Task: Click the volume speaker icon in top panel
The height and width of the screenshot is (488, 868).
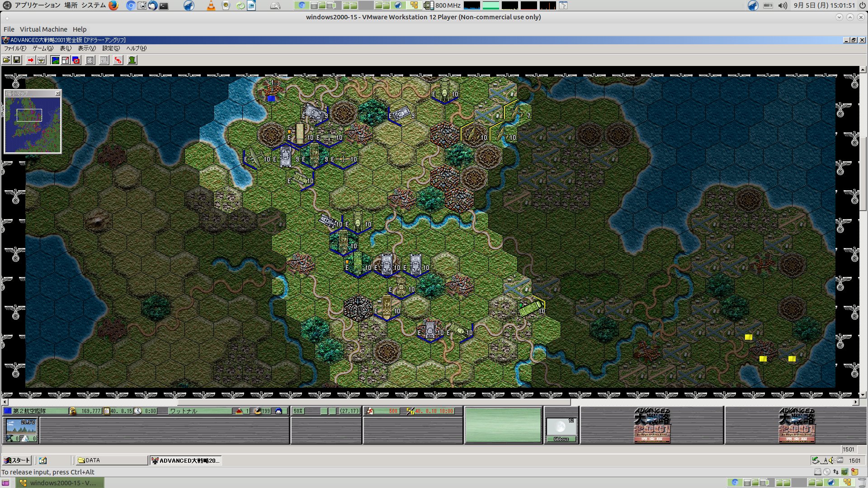Action: coord(783,5)
